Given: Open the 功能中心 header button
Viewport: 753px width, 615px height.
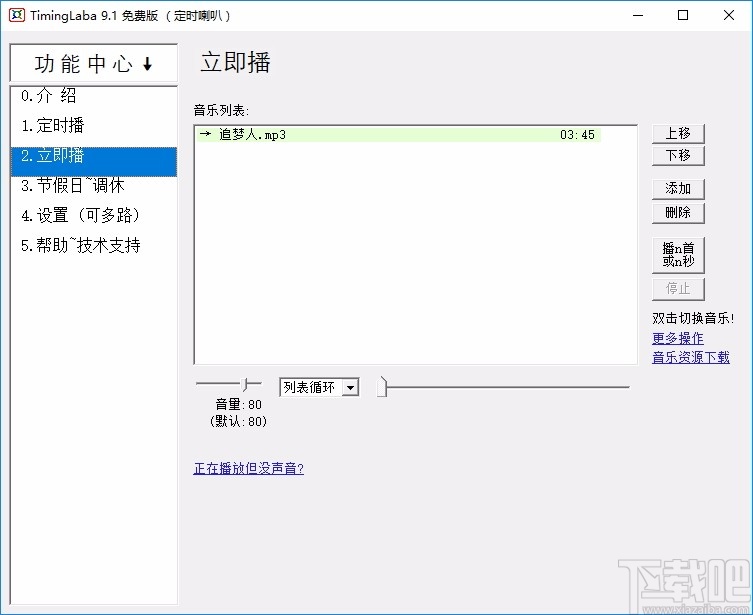Looking at the screenshot, I should click(x=94, y=63).
